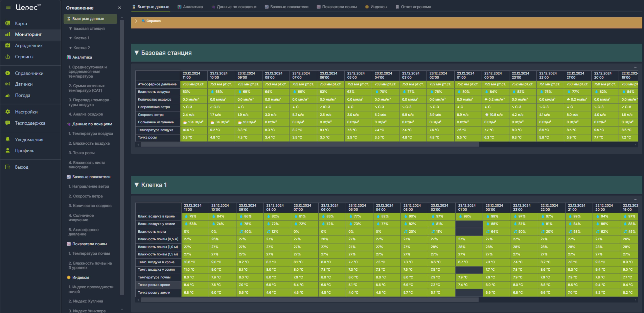Image resolution: width=644 pixels, height=313 pixels.
Task: Click Показатели почвы icon in contents
Action: pos(69,244)
